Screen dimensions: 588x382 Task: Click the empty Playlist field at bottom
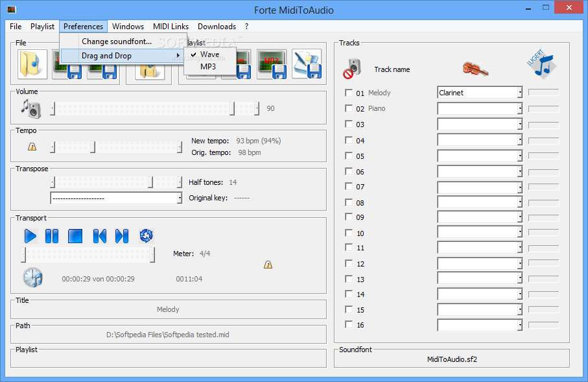(168, 359)
